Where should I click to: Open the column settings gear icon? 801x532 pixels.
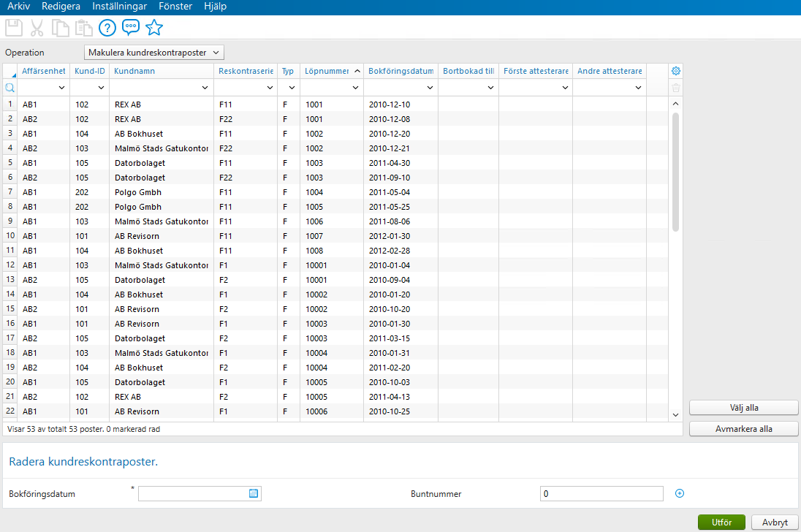[x=675, y=71]
